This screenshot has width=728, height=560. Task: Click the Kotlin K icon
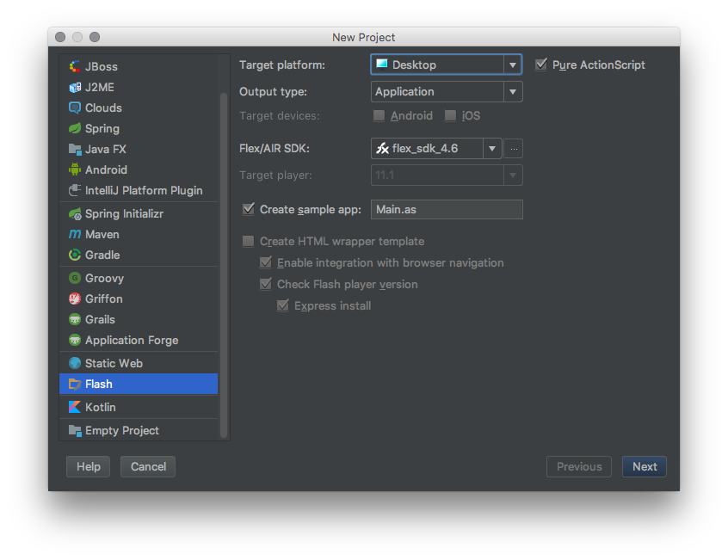pos(75,407)
